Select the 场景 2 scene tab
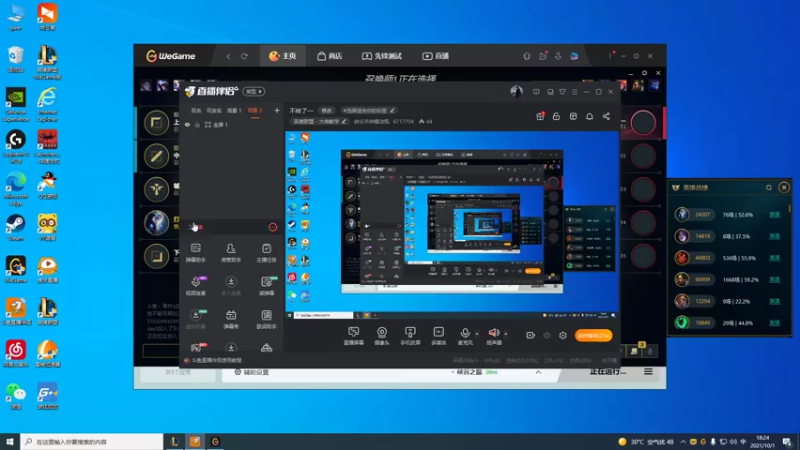Viewport: 800px width, 450px height. pyautogui.click(x=255, y=110)
